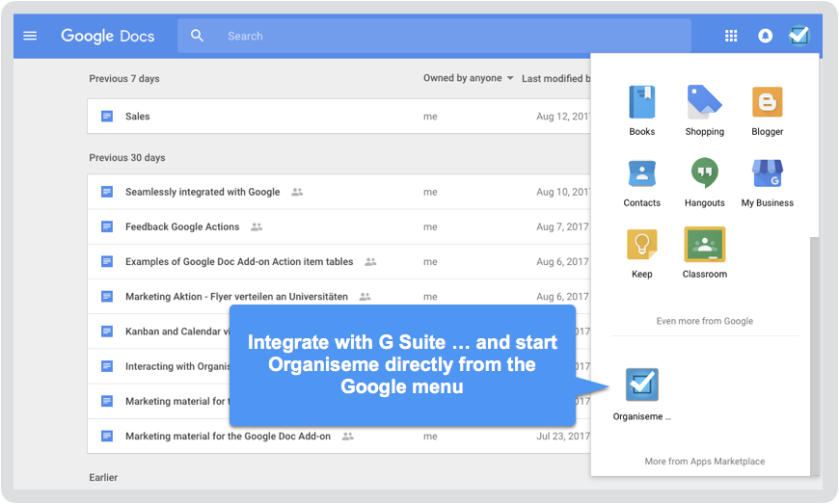Screen dimensions: 839x504
Task: Click shared icon beside Marketing Aktion flyer document
Action: 365,296
